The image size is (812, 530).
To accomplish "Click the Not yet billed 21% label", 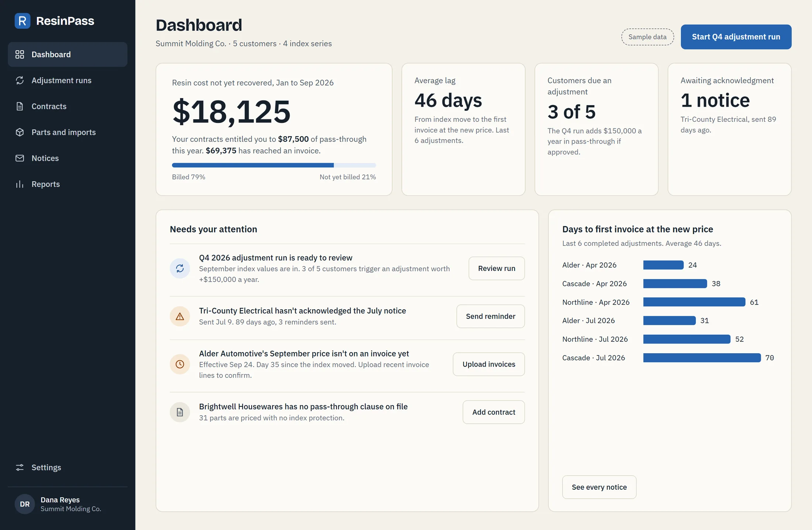I will click(348, 177).
